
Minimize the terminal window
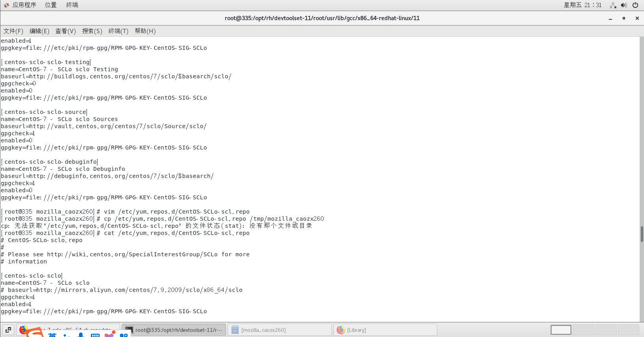tap(610, 18)
